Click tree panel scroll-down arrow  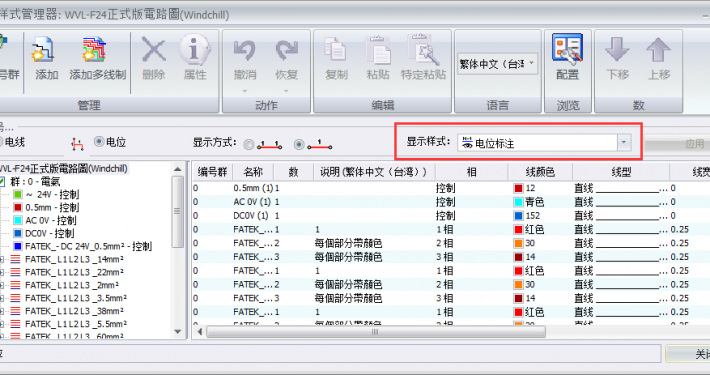click(x=178, y=332)
